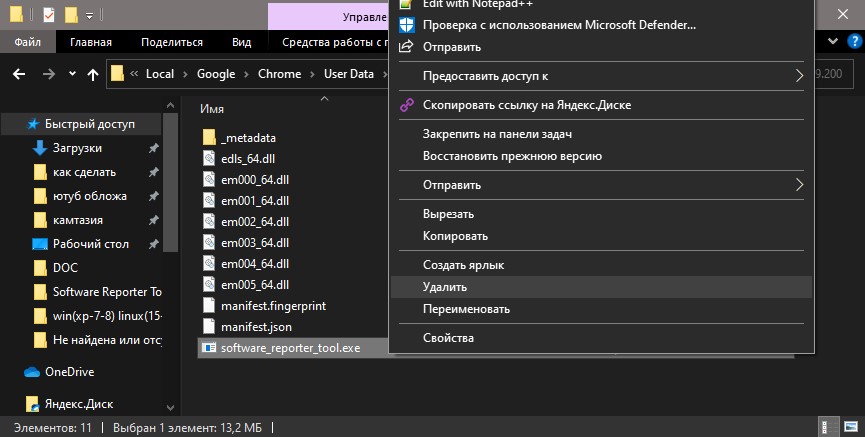Click the navigation pane scroll down arrow
This screenshot has width=865, height=437.
pyautogui.click(x=170, y=408)
